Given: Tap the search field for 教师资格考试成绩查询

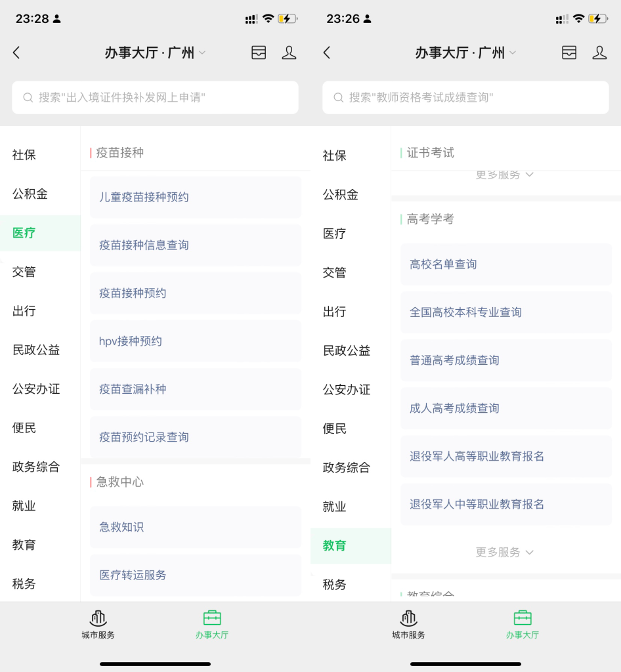Looking at the screenshot, I should click(x=465, y=97).
